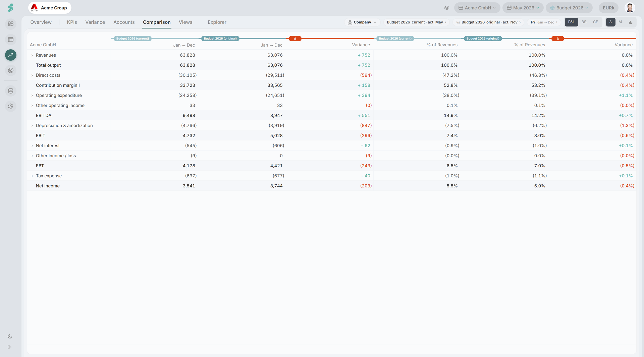Switch statement type to BS

click(584, 22)
